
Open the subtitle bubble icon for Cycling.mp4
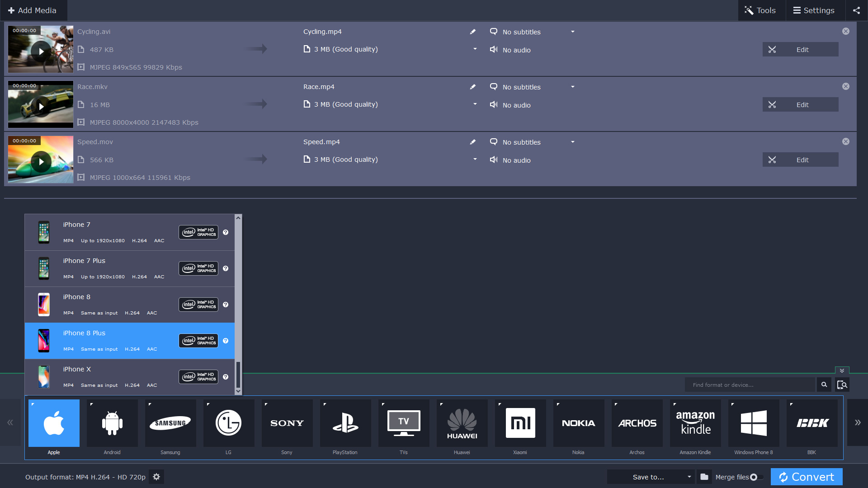click(x=493, y=32)
